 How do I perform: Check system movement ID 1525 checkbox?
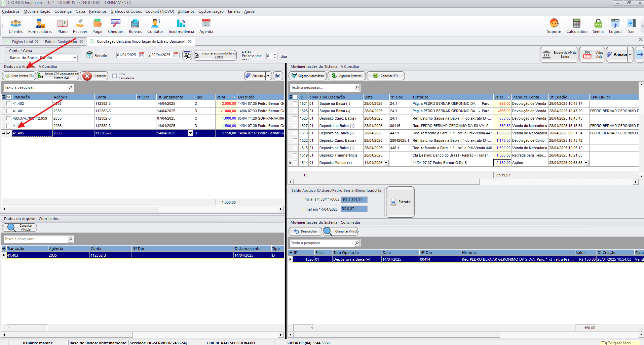point(295,111)
